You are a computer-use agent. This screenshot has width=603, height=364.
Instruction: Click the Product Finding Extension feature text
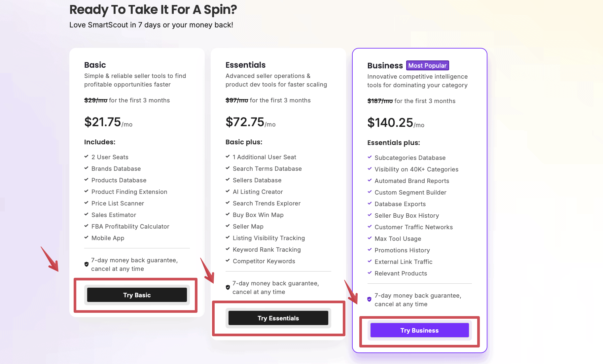click(x=129, y=192)
